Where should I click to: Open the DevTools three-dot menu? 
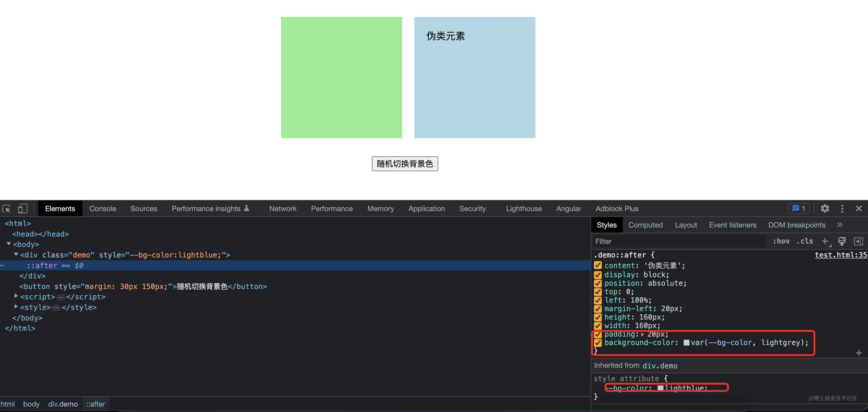(x=842, y=209)
